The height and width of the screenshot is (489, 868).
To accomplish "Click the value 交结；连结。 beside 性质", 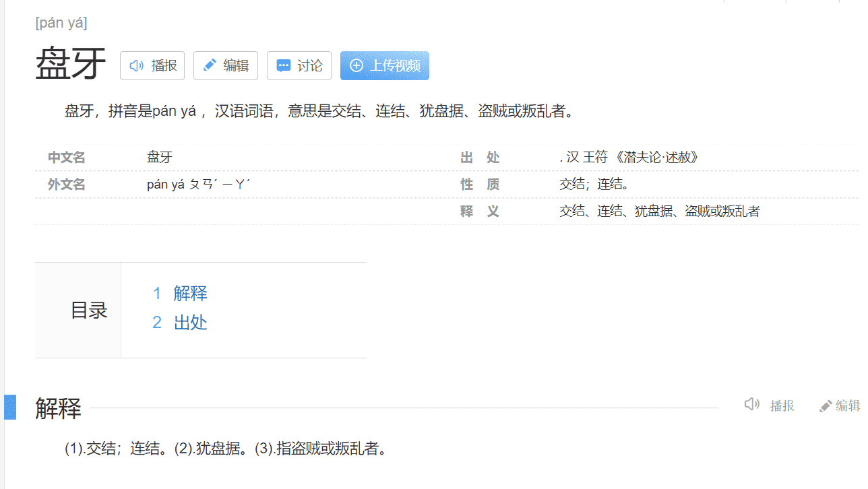I will [x=594, y=185].
